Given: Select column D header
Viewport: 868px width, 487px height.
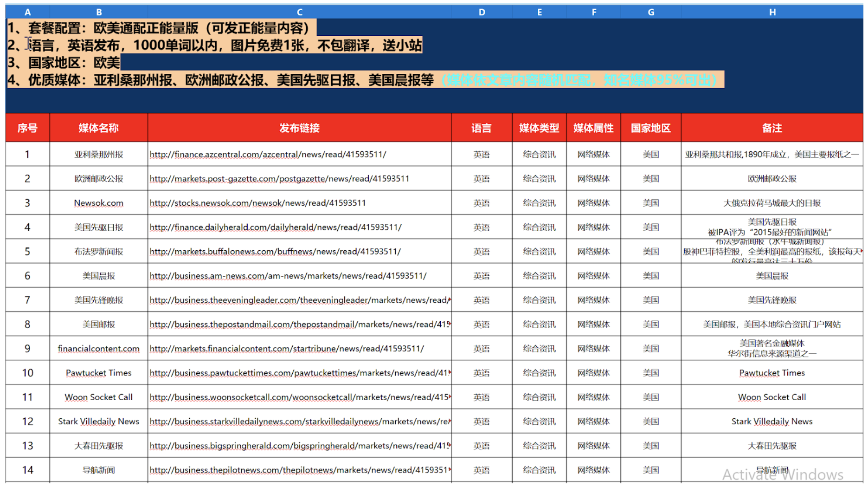Looking at the screenshot, I should (482, 12).
